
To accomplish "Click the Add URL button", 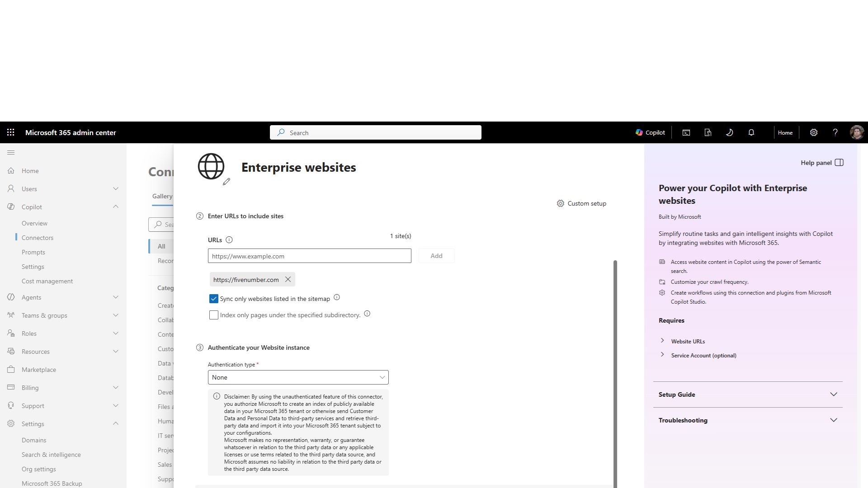I will [x=436, y=256].
